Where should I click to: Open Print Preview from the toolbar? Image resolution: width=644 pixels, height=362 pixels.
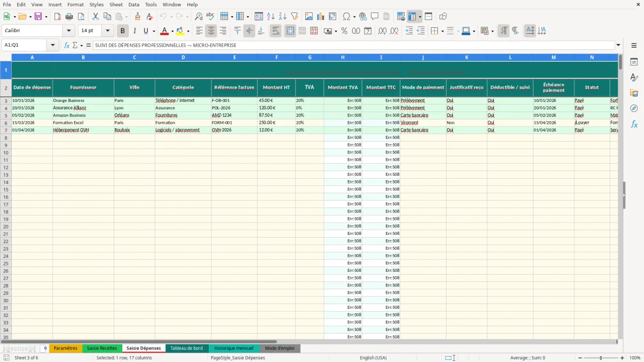[x=81, y=17]
